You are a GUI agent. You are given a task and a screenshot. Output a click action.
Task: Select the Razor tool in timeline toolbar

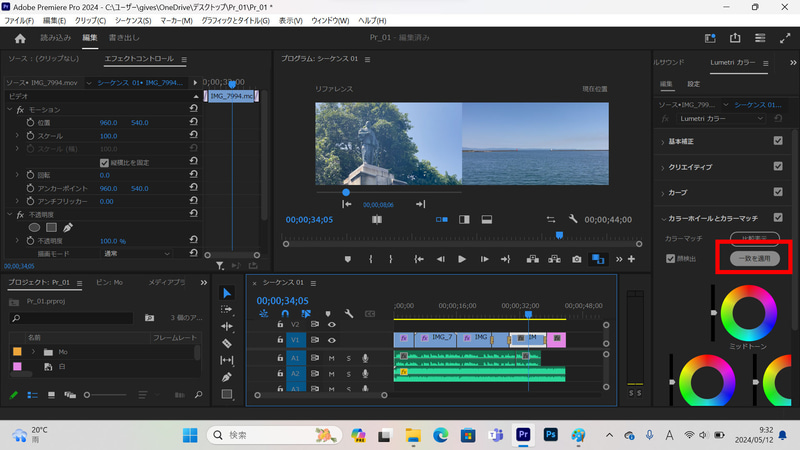227,343
